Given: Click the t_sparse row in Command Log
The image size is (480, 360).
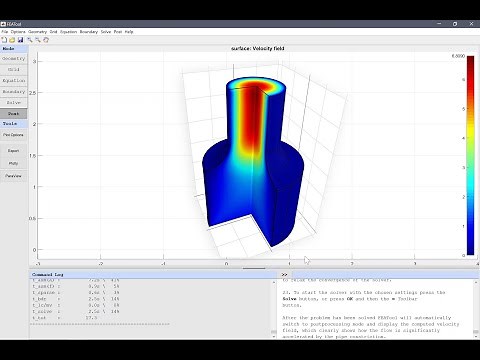Looking at the screenshot, I should tap(76, 292).
